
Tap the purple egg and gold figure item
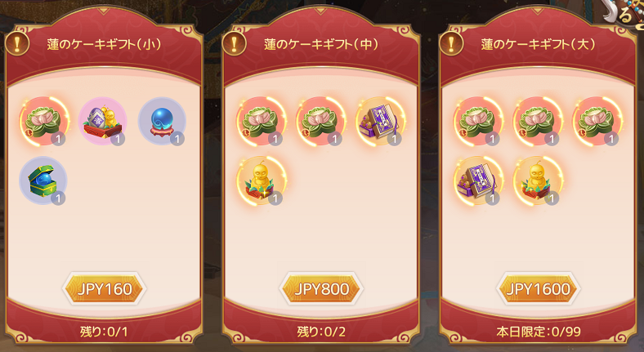[x=103, y=122]
